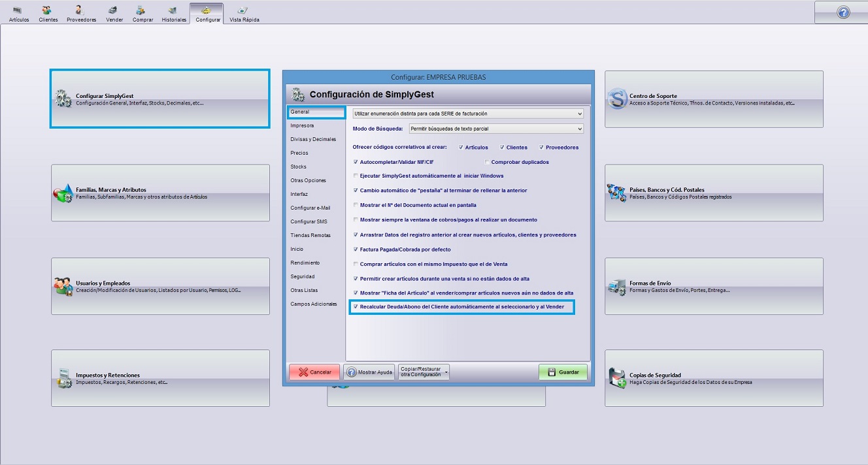The image size is (868, 465).
Task: Enable Comprar artículos con el mismo Impuesto
Action: [x=356, y=264]
